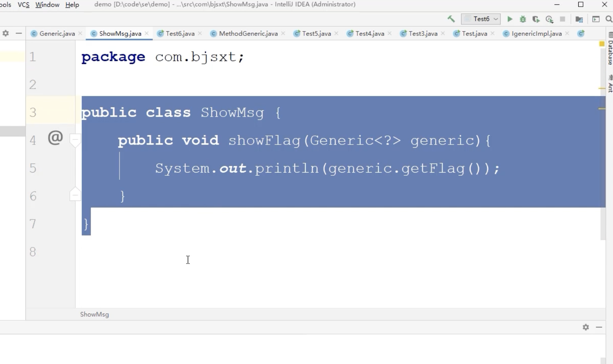Close the Generic.java tab
Image resolution: width=613 pixels, height=364 pixels.
[80, 33]
